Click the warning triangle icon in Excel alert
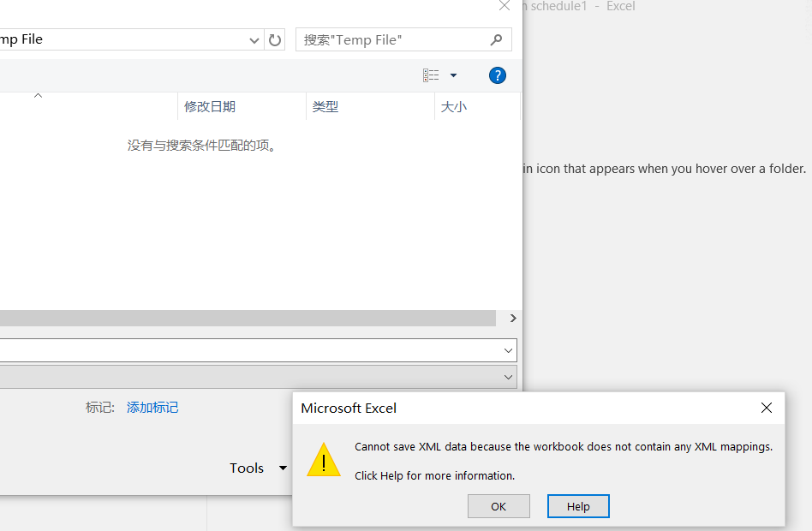 coord(324,460)
